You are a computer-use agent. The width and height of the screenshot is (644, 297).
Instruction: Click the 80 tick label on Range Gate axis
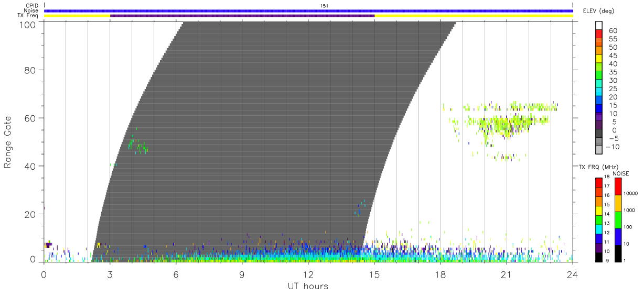[29, 70]
